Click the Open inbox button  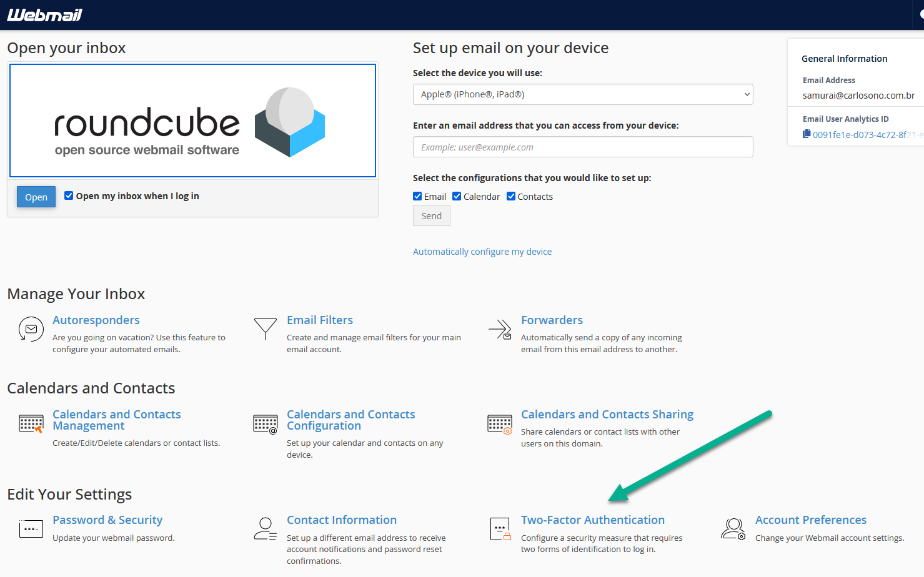(x=36, y=197)
